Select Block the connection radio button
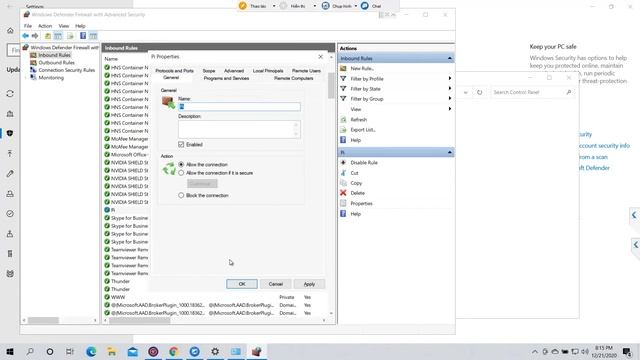The width and height of the screenshot is (640, 360). (181, 196)
